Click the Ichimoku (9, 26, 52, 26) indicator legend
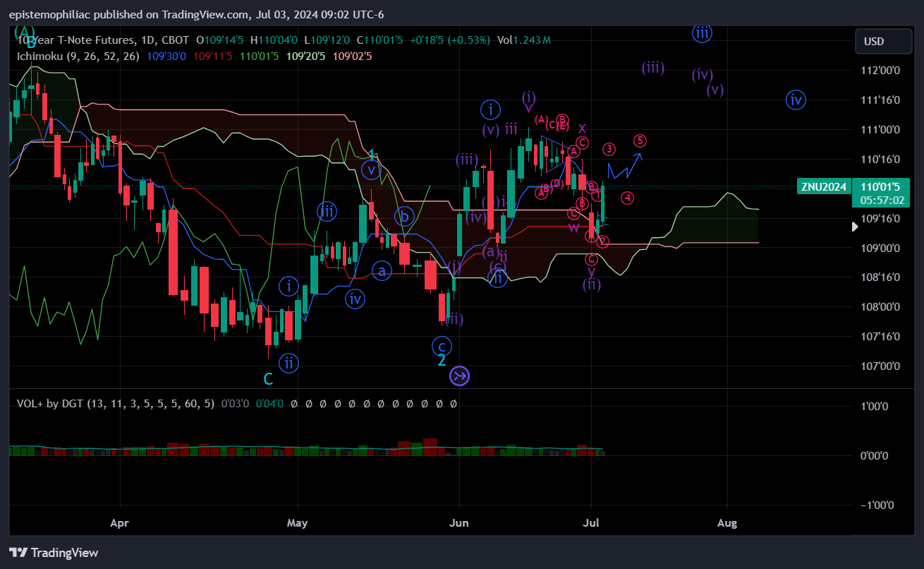 [78, 56]
